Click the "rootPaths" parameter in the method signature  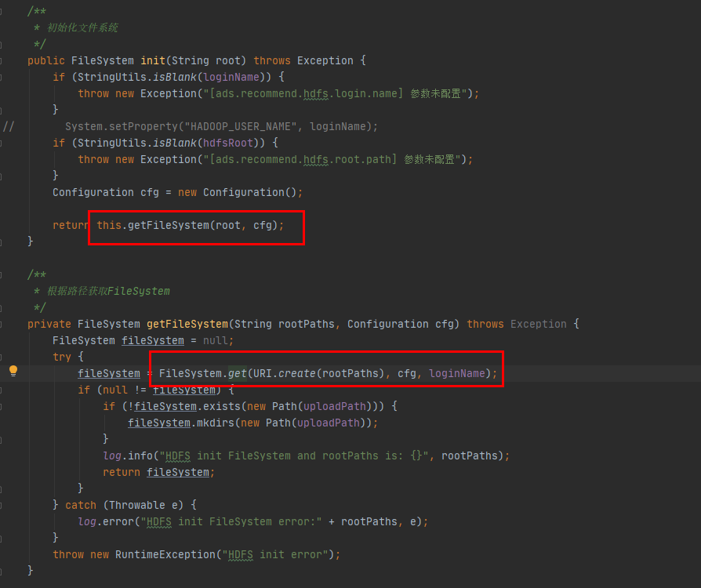click(307, 324)
